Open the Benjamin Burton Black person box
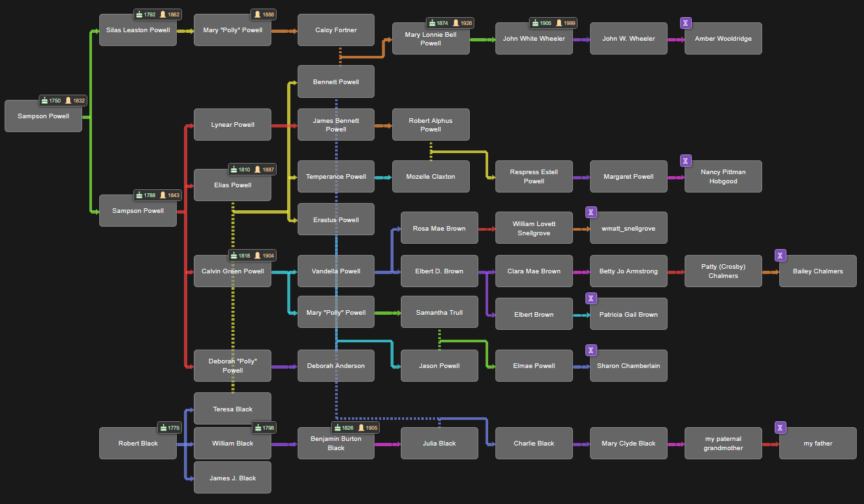The image size is (864, 504). point(336,444)
